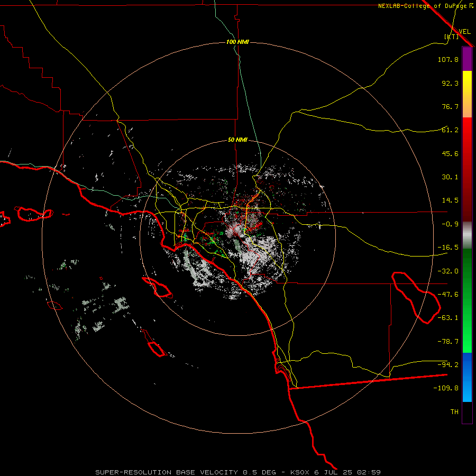
Task: Select the -94.2 legend value
Action: click(x=448, y=365)
